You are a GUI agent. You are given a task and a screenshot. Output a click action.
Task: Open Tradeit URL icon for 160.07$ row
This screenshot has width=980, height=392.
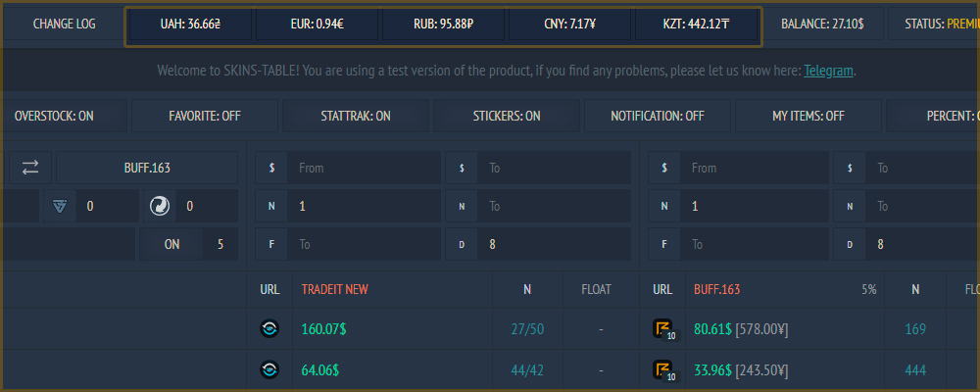(269, 329)
